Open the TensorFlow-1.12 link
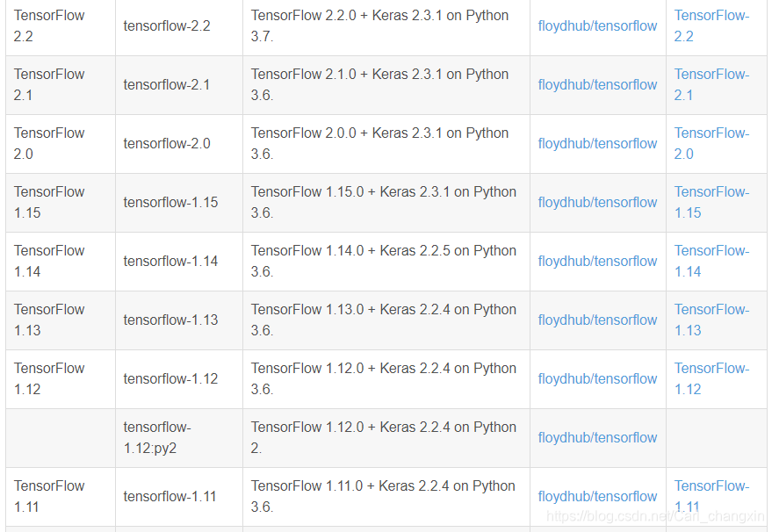The height and width of the screenshot is (532, 772). pos(711,379)
